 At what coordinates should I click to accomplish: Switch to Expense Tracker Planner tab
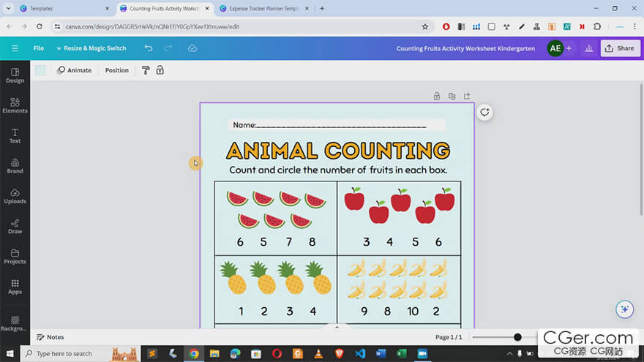[x=265, y=8]
